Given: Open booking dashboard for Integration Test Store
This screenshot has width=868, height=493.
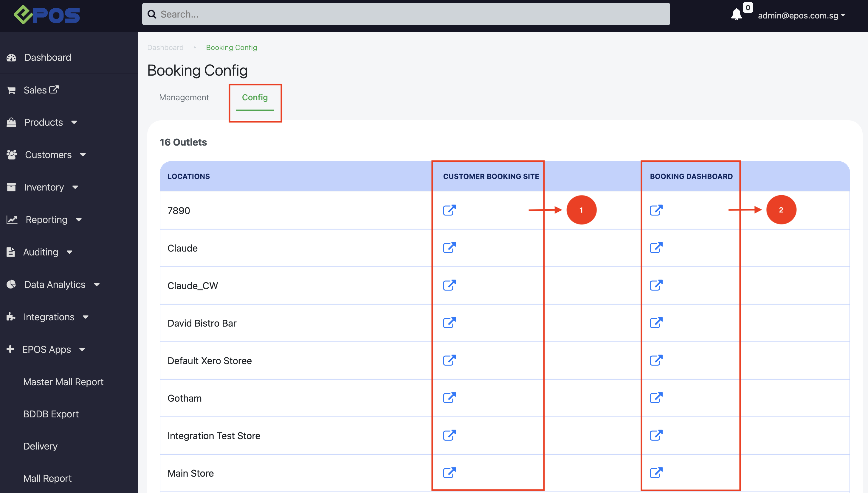Looking at the screenshot, I should (x=656, y=435).
